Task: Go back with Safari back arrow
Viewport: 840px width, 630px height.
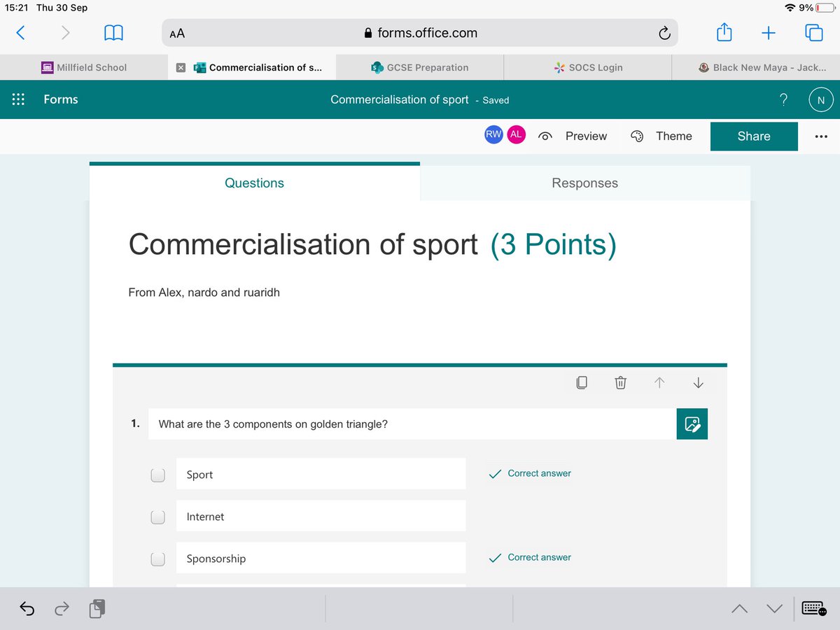Action: [20, 32]
